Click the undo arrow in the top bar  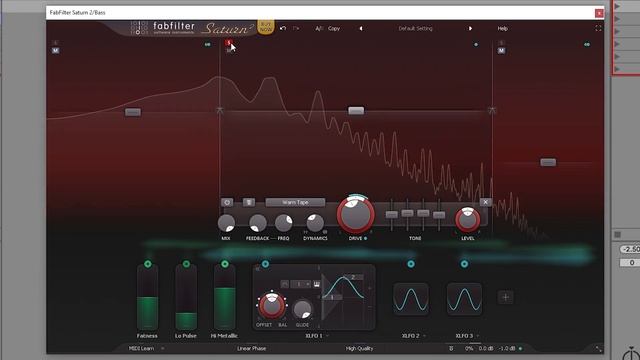point(283,28)
